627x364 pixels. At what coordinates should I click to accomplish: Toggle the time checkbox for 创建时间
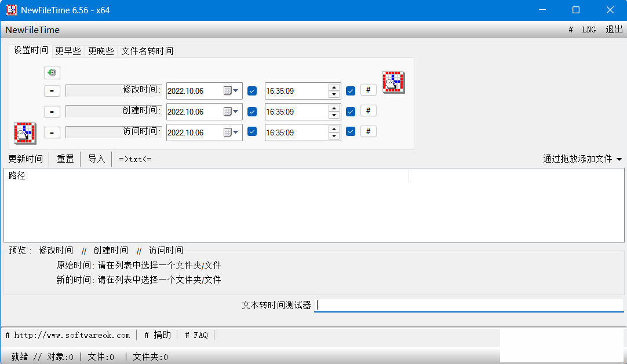tap(350, 111)
